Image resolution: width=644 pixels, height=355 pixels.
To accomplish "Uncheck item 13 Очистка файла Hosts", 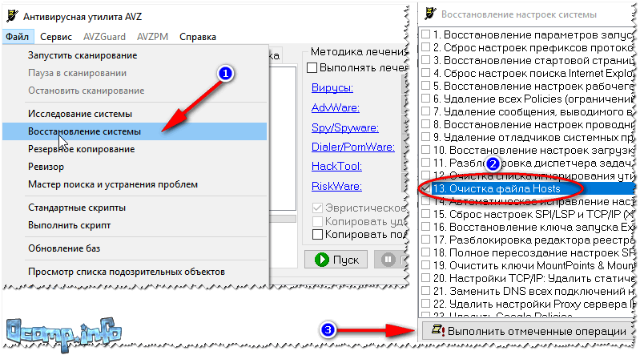I will point(426,188).
